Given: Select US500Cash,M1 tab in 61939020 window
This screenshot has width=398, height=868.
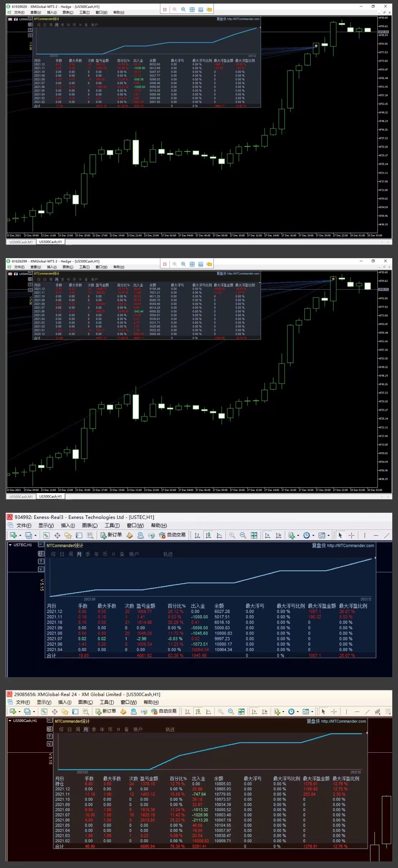Looking at the screenshot, I should pos(21,242).
